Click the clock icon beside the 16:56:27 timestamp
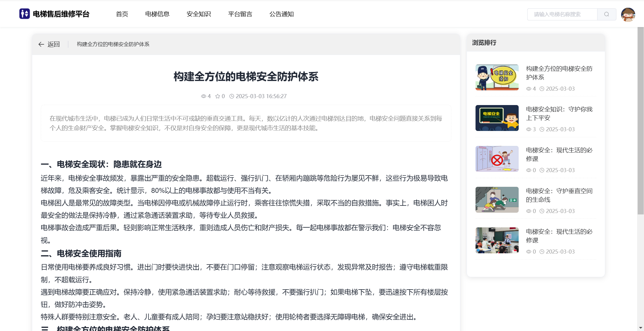This screenshot has width=644, height=331. pyautogui.click(x=231, y=96)
